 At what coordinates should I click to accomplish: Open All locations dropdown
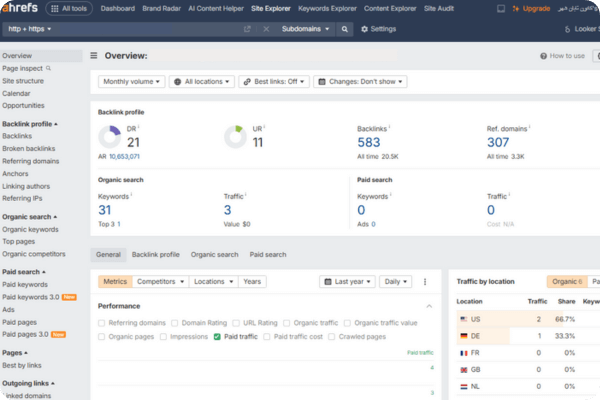[202, 82]
